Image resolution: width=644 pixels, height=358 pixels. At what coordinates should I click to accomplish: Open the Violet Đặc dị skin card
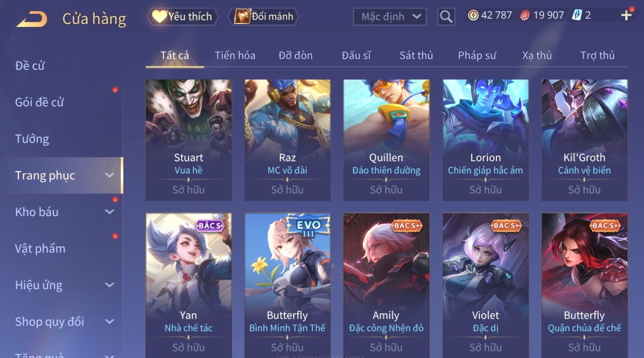[x=486, y=285]
